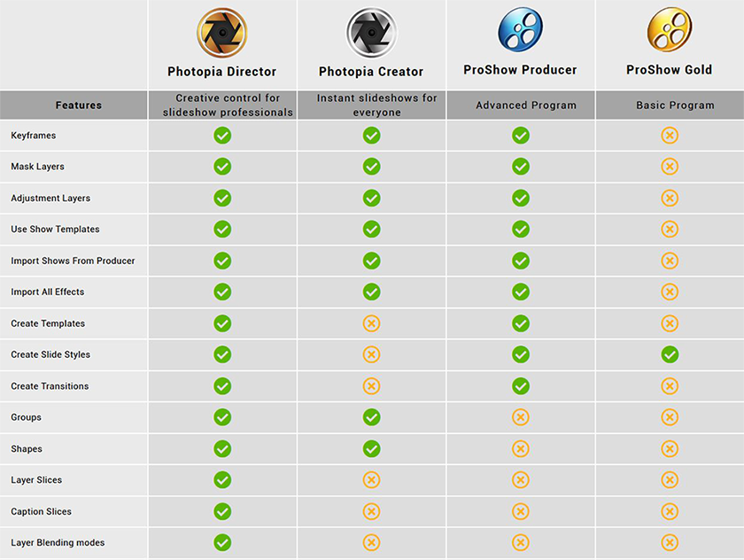Viewport: 744px width, 560px height.
Task: Click the Mask Layers feature label
Action: [37, 167]
